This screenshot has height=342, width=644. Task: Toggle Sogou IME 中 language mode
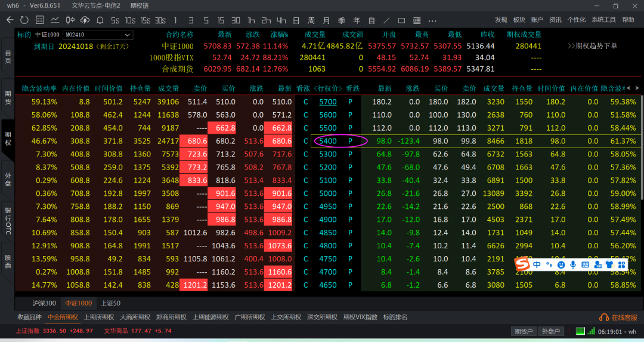(x=537, y=265)
